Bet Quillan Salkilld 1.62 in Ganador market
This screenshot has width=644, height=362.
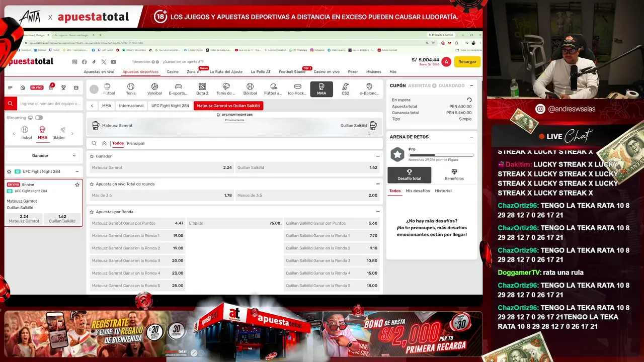click(307, 167)
